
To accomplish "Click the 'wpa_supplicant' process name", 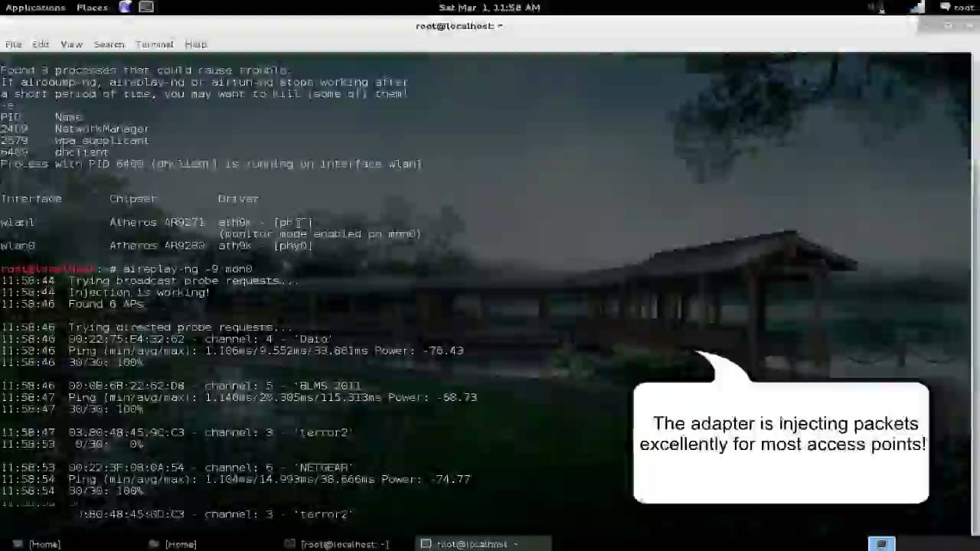I will tap(102, 141).
